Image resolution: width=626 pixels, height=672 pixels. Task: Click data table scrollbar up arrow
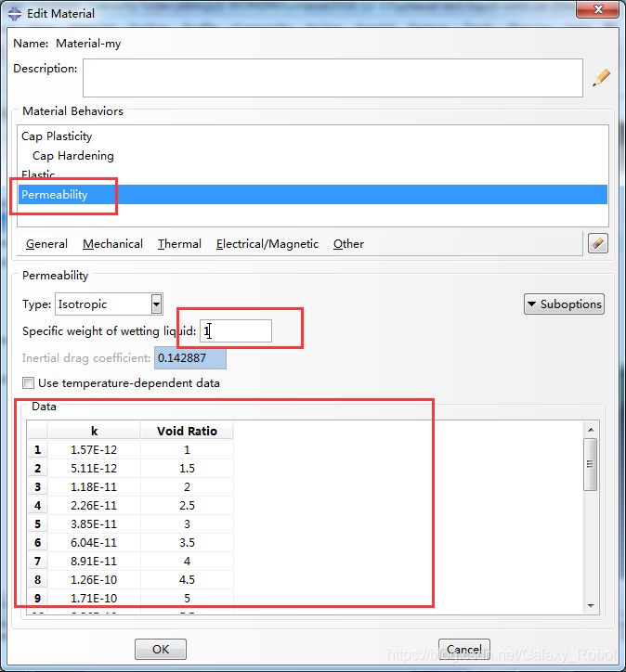click(591, 430)
